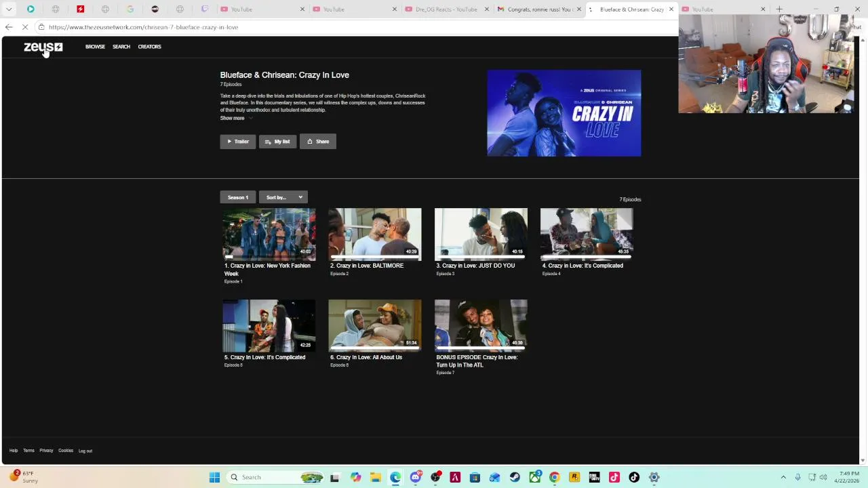Screen dimensions: 868x488
Task: Launch Copilot from the taskbar
Action: [355, 477]
